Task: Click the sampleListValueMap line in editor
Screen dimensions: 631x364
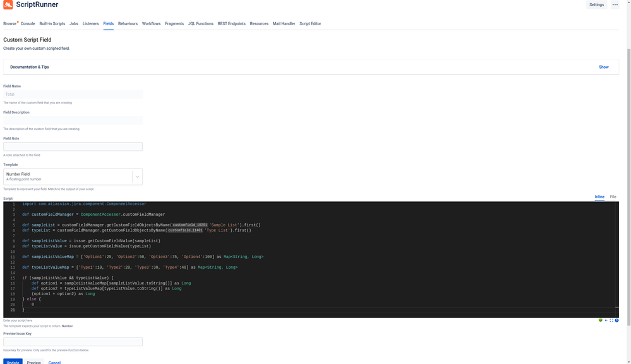Action: tap(143, 257)
